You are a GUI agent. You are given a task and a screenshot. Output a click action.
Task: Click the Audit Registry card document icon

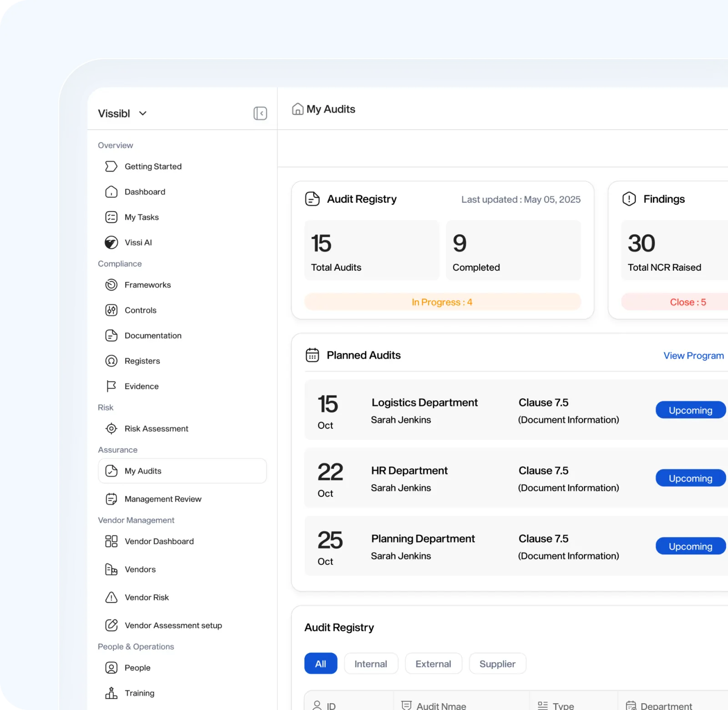point(312,199)
